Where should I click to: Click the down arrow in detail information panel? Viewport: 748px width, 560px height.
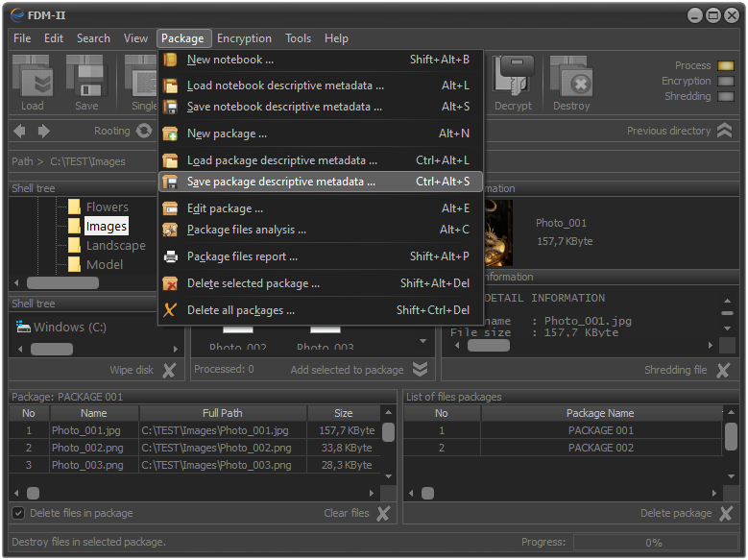pos(727,329)
